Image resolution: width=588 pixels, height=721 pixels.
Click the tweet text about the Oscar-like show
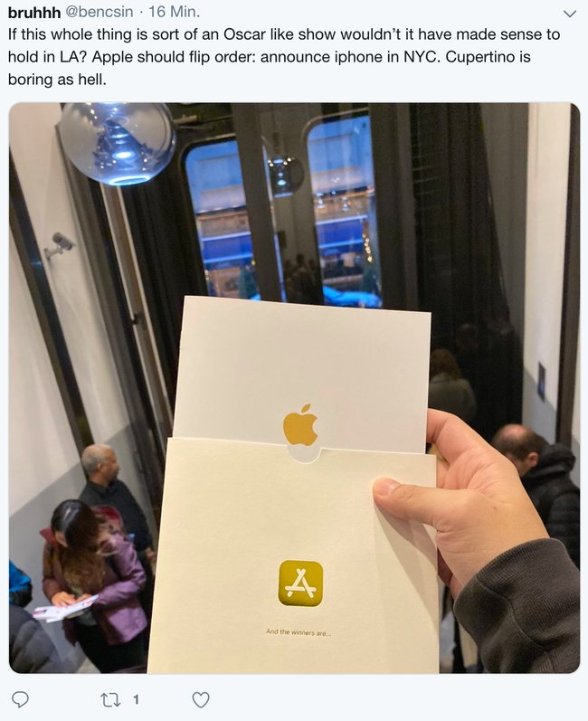click(x=284, y=57)
